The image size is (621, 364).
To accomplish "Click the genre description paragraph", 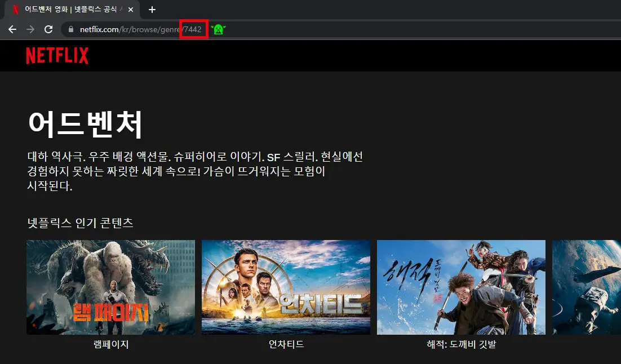I will point(195,171).
